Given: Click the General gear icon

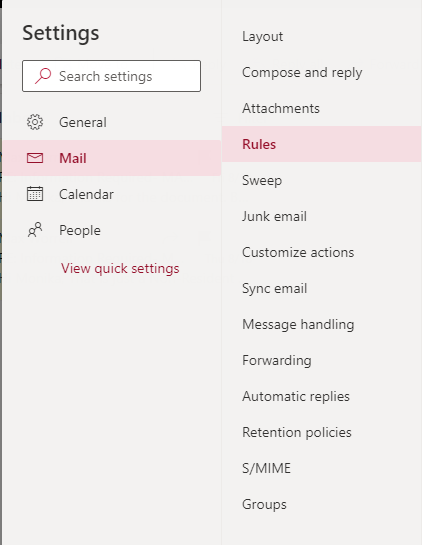Looking at the screenshot, I should (35, 122).
